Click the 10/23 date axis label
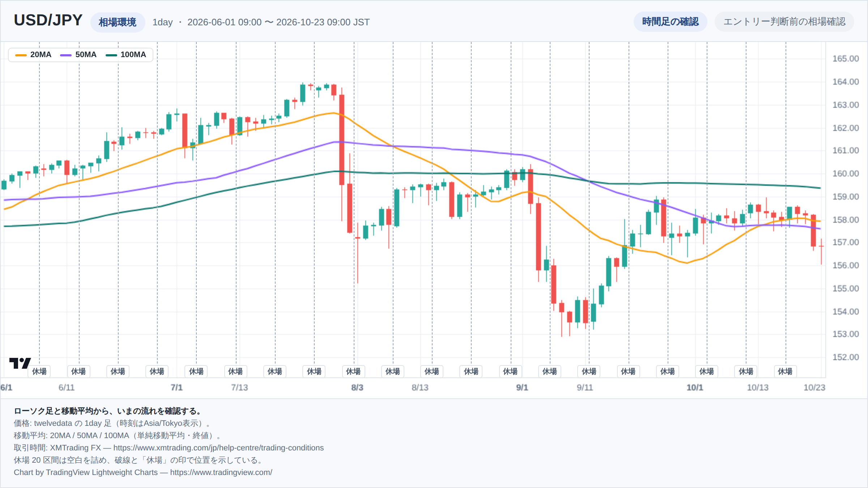Screen dimensions: 868x488 click(x=814, y=388)
